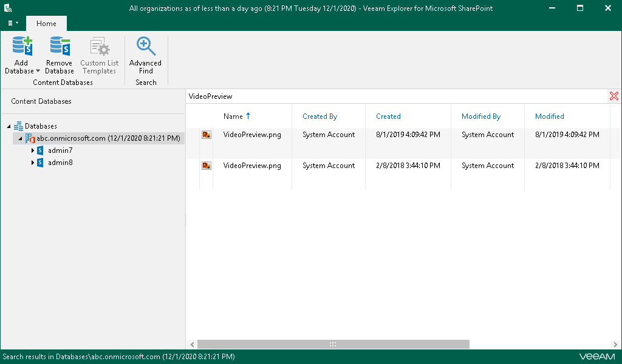The height and width of the screenshot is (364, 622).
Task: Select the admin7 tree item
Action: tap(60, 150)
